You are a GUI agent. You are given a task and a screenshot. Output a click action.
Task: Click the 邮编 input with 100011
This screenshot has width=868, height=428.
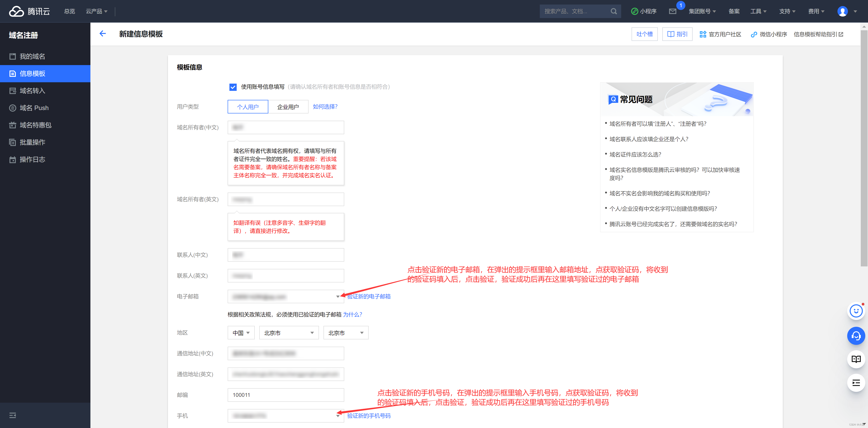[x=286, y=395]
